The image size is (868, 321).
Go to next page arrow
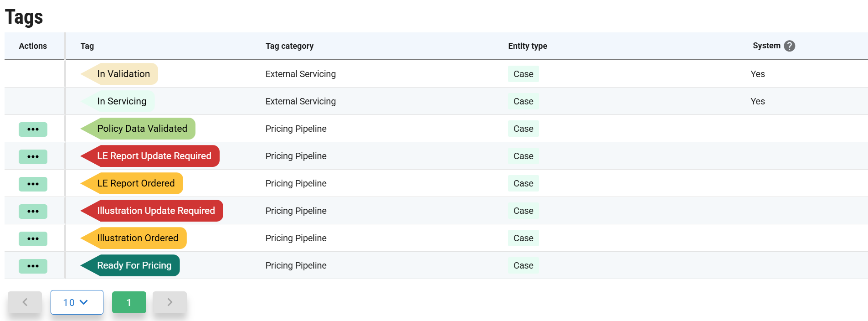point(169,302)
